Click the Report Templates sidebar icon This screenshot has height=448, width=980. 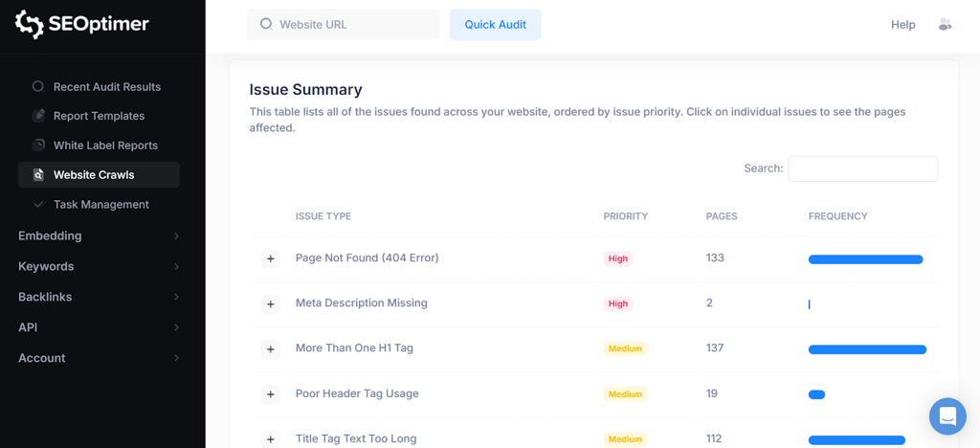coord(38,116)
